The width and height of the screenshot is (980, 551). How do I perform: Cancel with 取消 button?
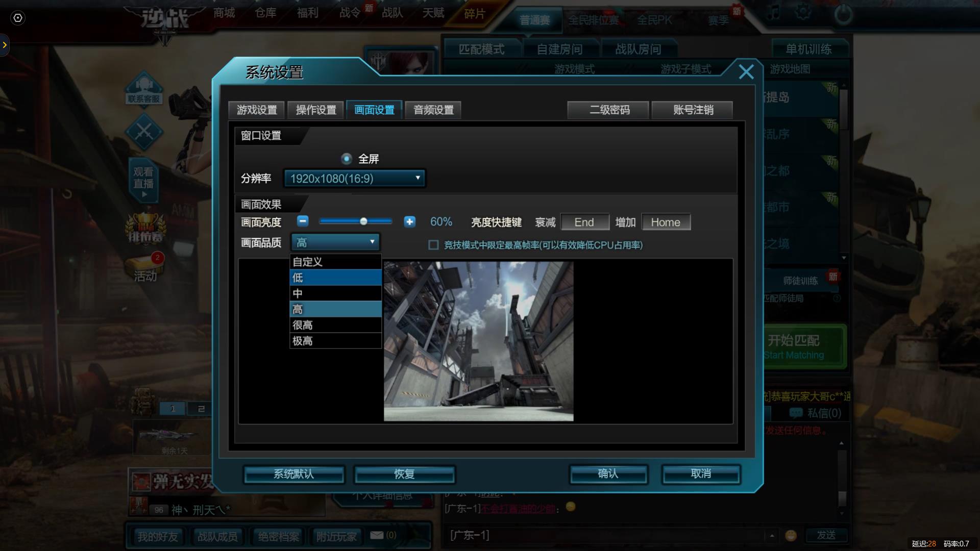click(x=701, y=474)
